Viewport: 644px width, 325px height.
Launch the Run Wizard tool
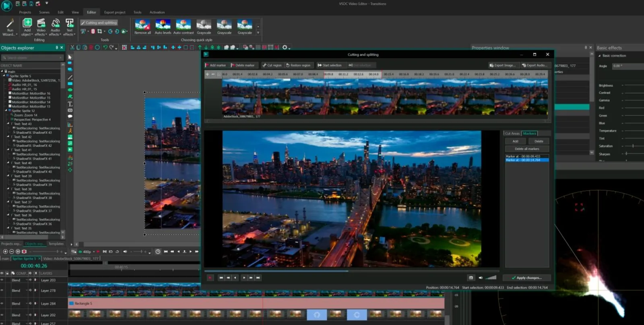tap(10, 27)
